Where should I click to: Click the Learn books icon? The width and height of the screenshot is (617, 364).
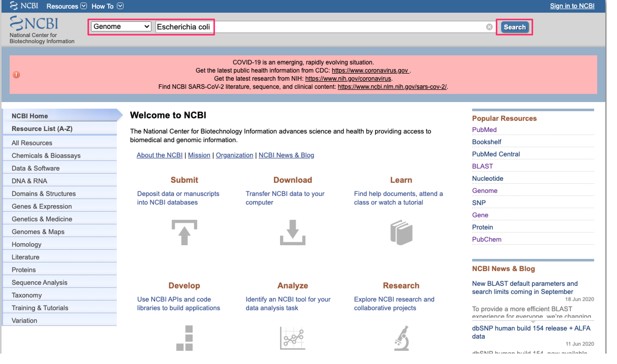(x=401, y=233)
